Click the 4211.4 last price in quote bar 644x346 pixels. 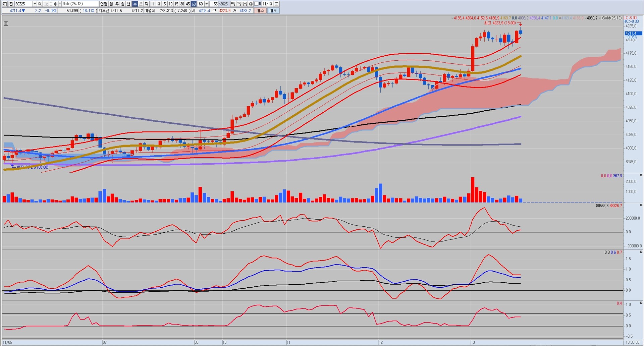(15, 11)
